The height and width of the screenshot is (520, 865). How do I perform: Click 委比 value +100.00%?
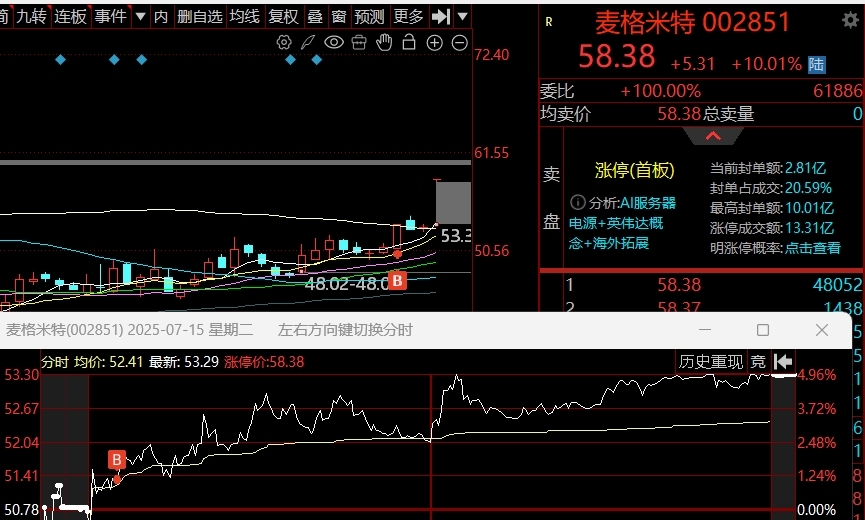tap(660, 90)
